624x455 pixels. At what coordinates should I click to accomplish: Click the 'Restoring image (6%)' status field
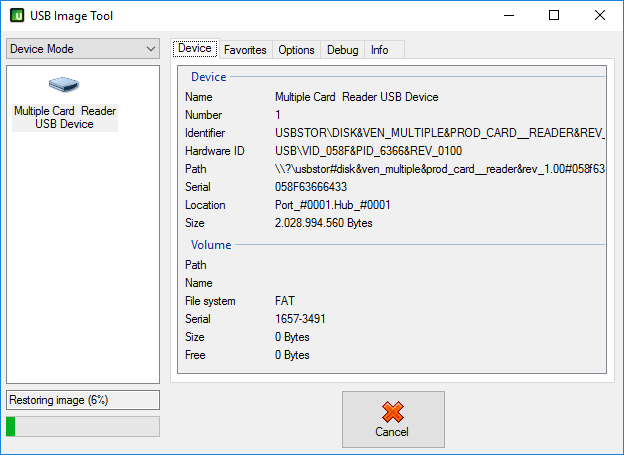tap(83, 400)
